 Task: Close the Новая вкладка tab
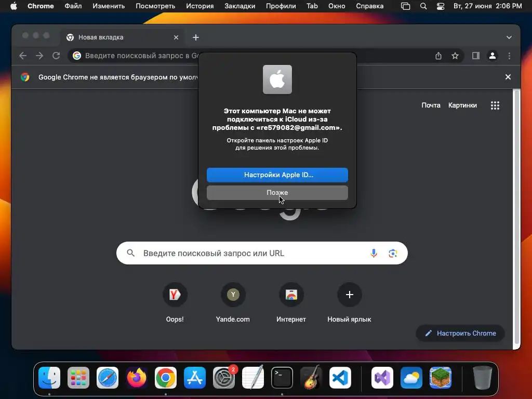click(x=176, y=37)
